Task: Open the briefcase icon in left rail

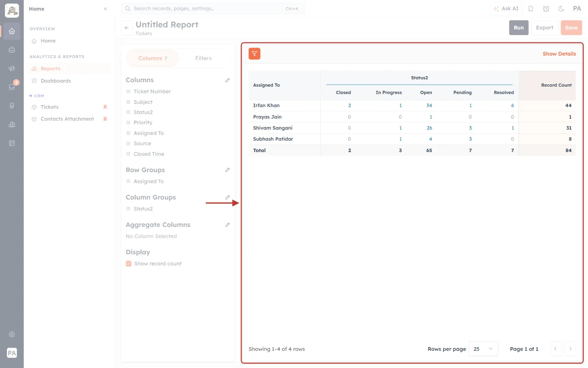Action: (12, 50)
